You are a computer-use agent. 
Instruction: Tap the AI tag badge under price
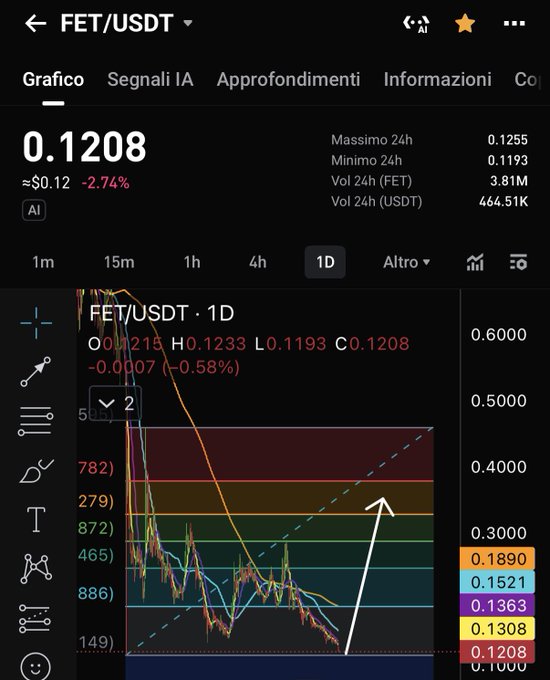[x=34, y=210]
